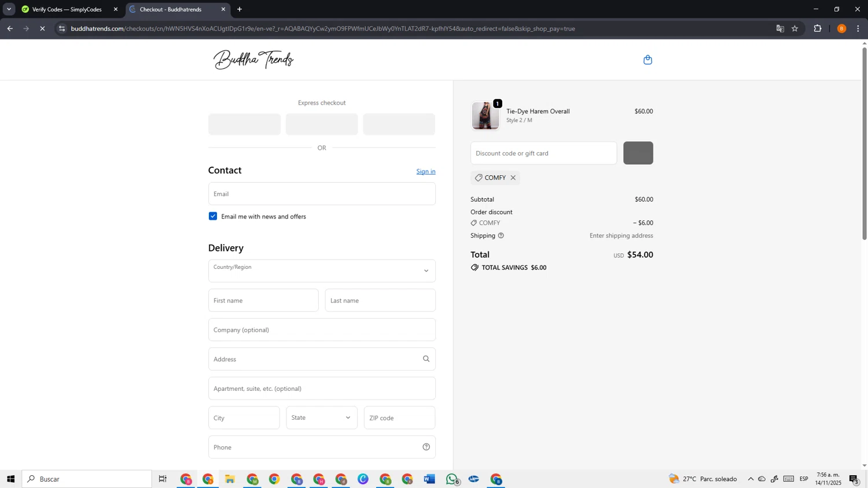Open the Country/Region dropdown
This screenshot has width=868, height=488.
322,271
